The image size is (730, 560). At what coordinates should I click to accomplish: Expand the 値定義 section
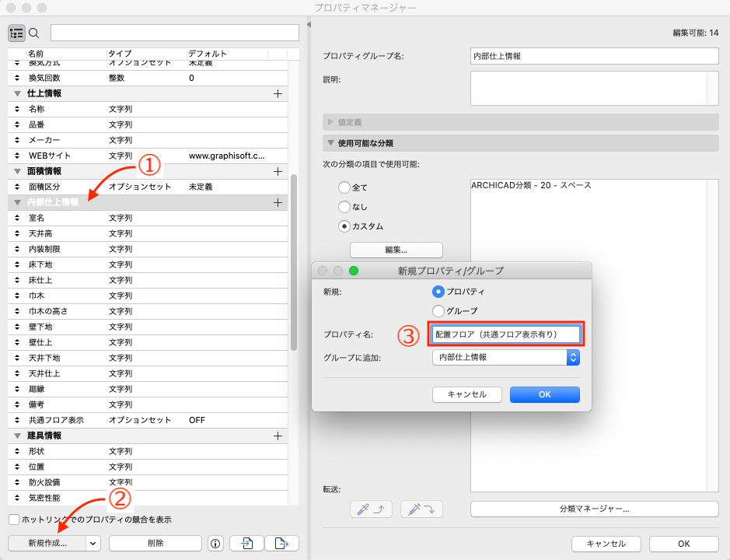pyautogui.click(x=330, y=122)
